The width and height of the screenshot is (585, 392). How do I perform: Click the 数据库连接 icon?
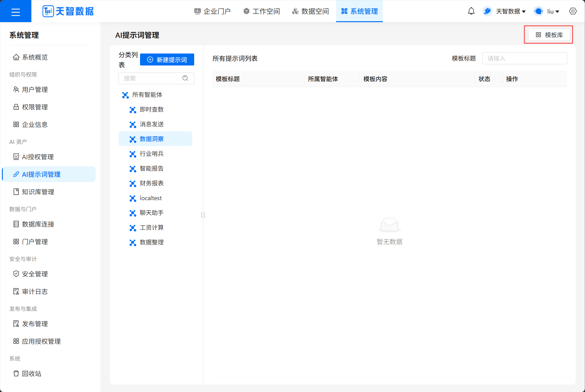(x=16, y=224)
